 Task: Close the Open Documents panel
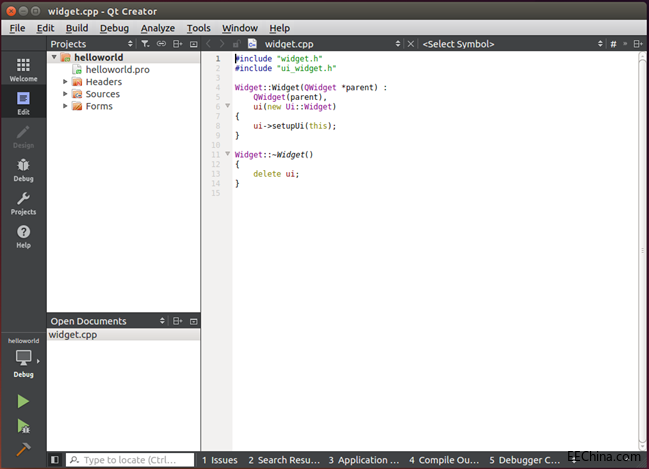coord(193,321)
